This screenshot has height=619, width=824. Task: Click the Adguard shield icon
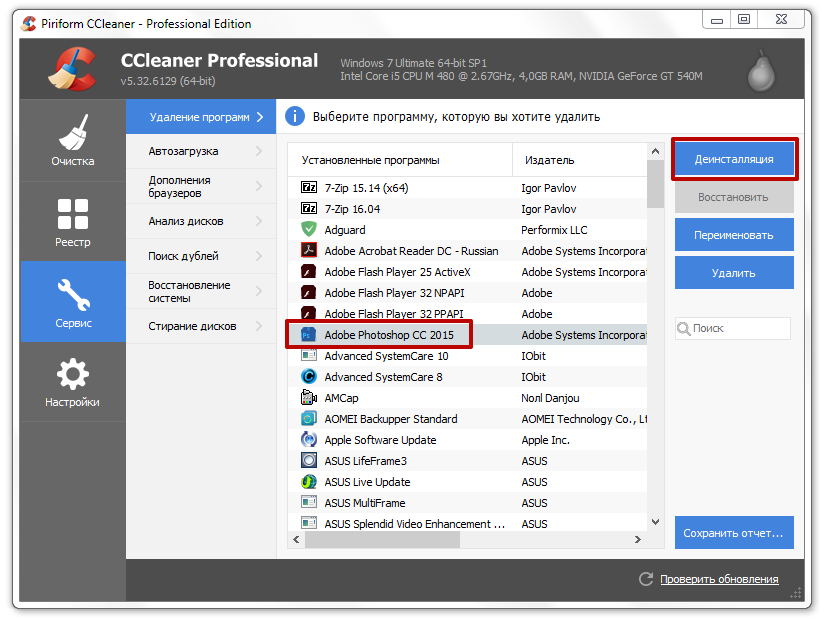(308, 229)
